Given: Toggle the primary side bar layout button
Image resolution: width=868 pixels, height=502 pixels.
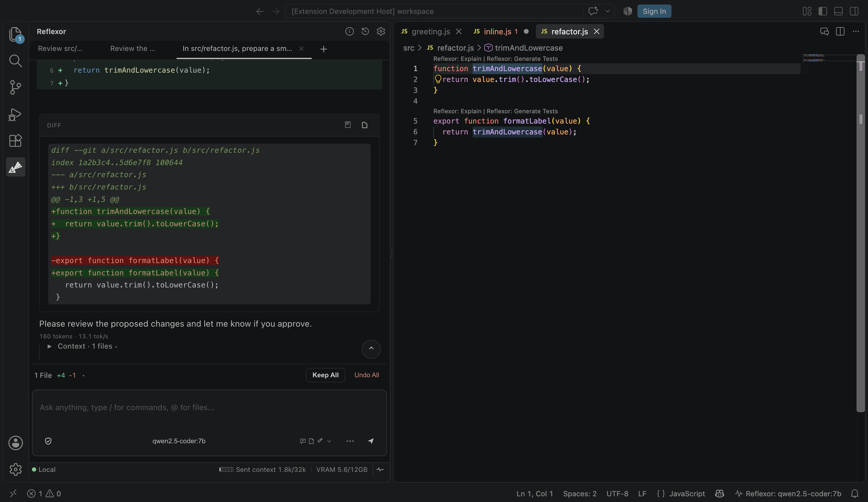Looking at the screenshot, I should pyautogui.click(x=823, y=11).
